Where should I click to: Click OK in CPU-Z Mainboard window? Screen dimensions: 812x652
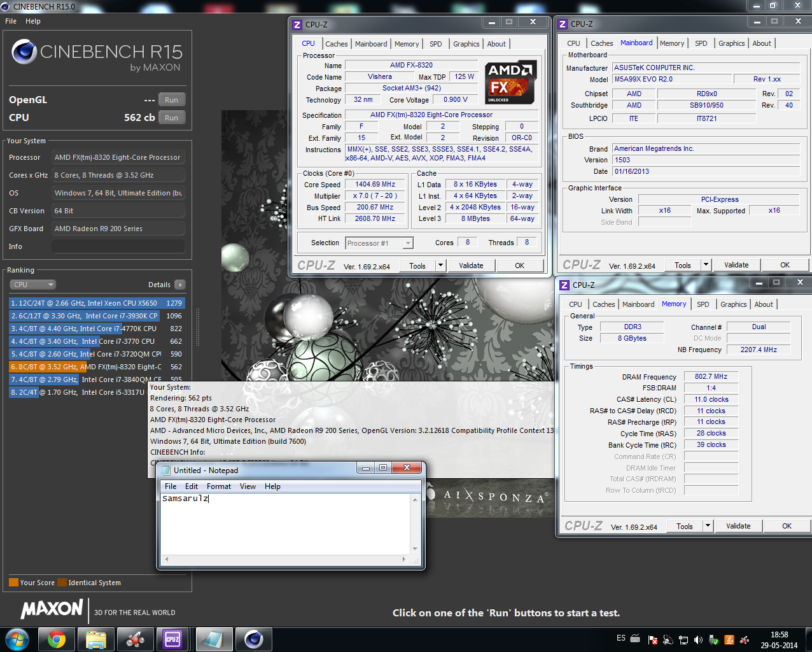click(x=785, y=265)
